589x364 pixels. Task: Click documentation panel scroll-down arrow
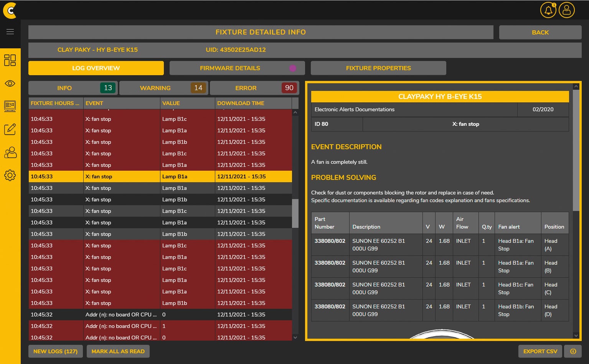click(x=576, y=335)
